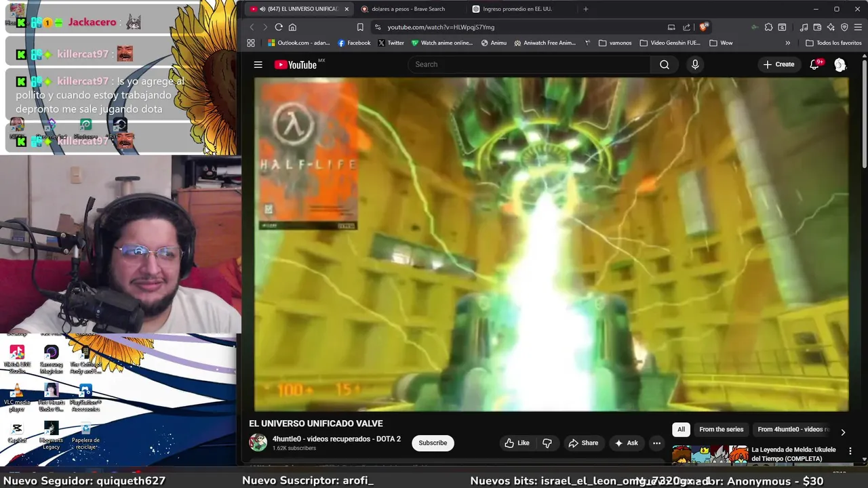Expand the Video Genshin FUE folder
The image size is (868, 488).
coord(670,43)
